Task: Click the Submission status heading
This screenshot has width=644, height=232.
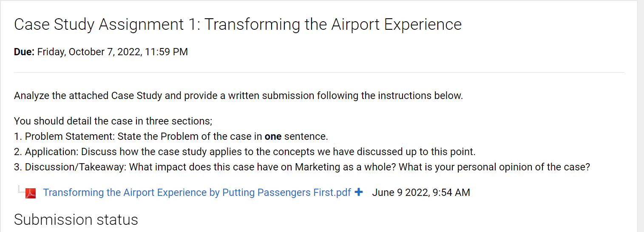Action: click(x=76, y=220)
